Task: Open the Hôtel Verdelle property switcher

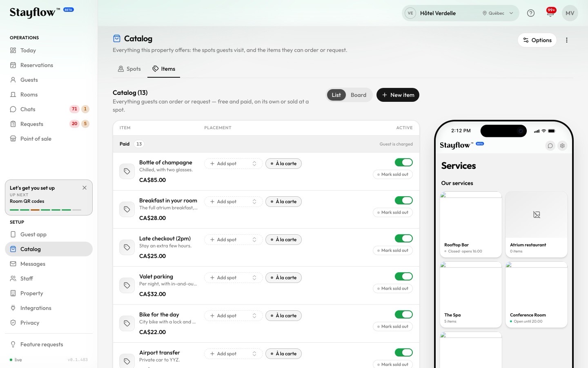Action: (460, 13)
